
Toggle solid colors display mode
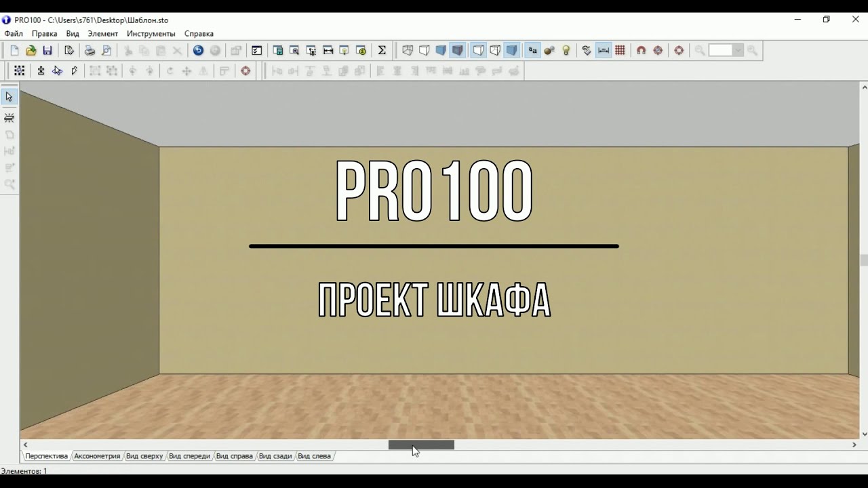(x=441, y=50)
